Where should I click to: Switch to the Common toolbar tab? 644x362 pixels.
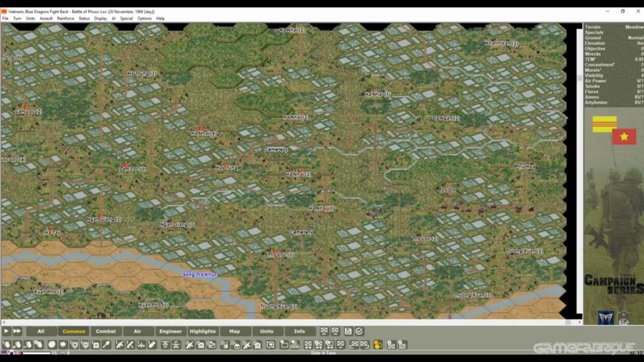74,331
